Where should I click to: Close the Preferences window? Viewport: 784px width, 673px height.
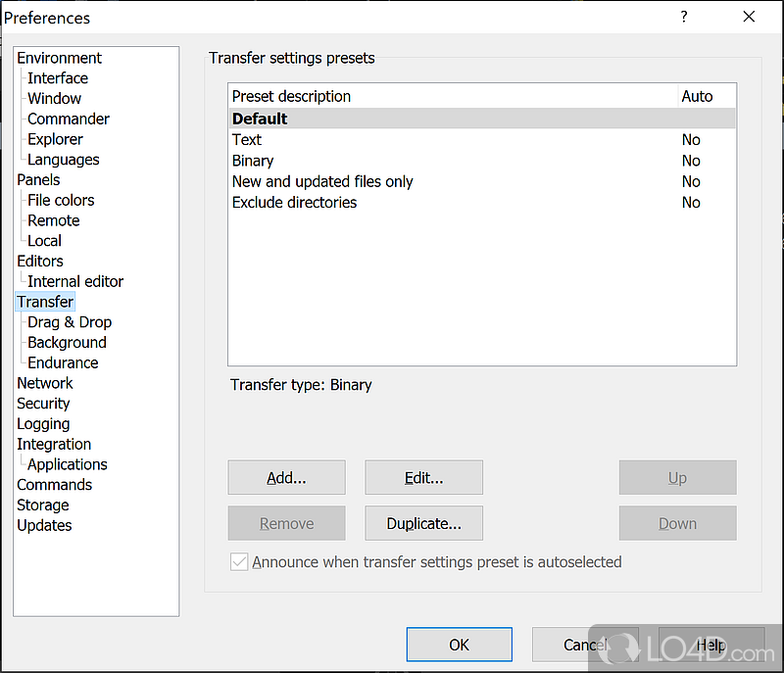(x=749, y=17)
